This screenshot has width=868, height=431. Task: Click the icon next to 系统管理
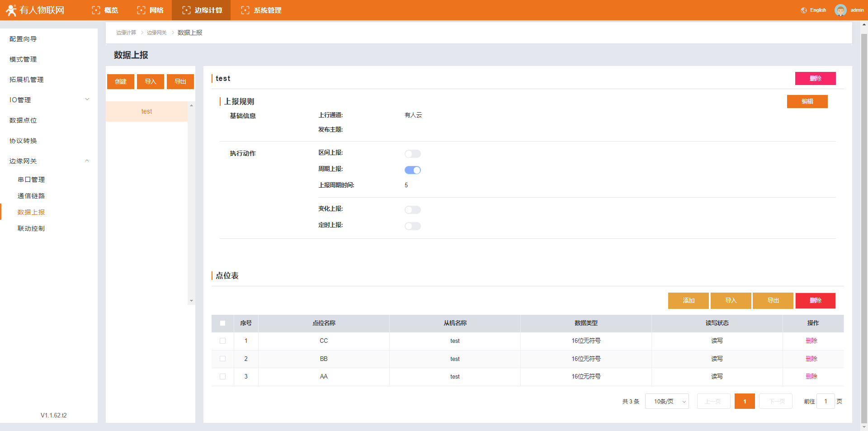245,10
